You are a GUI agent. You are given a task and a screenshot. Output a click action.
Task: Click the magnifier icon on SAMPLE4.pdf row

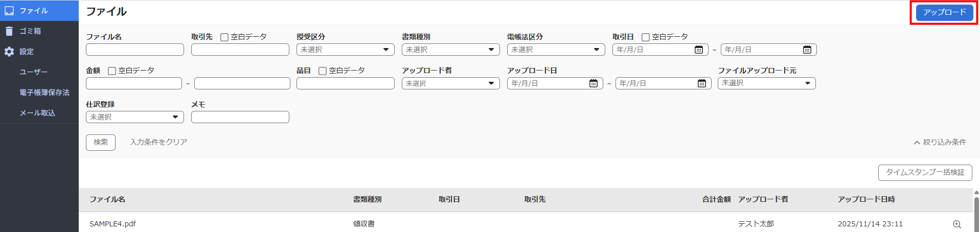[956, 224]
